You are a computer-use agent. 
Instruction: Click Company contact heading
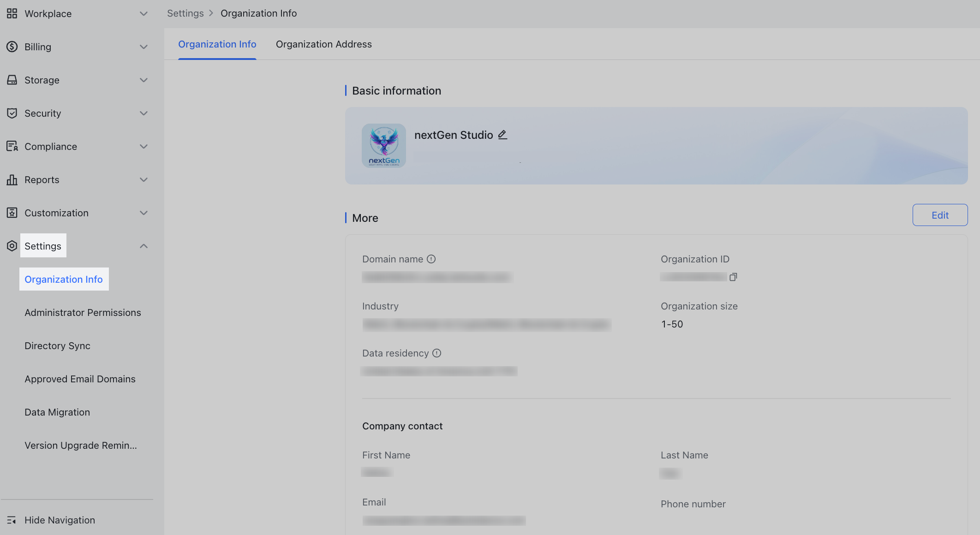coord(402,426)
